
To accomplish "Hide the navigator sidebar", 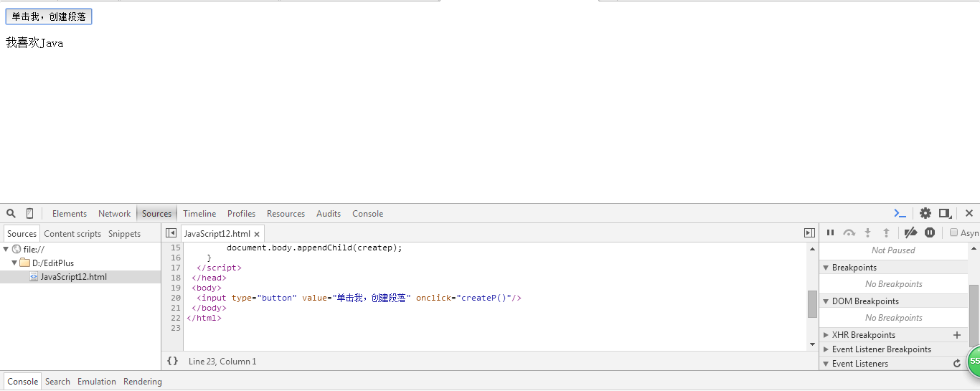I will tap(171, 233).
